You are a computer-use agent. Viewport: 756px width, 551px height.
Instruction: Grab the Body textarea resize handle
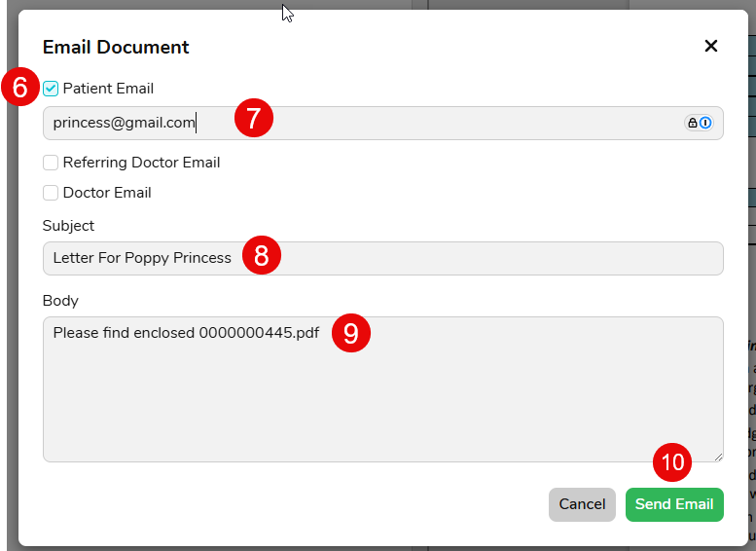718,457
